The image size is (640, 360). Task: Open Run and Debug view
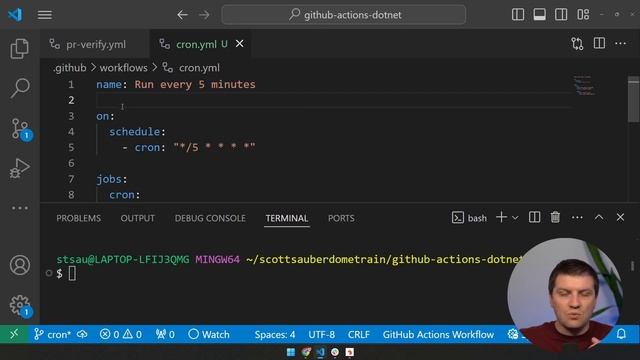point(20,168)
